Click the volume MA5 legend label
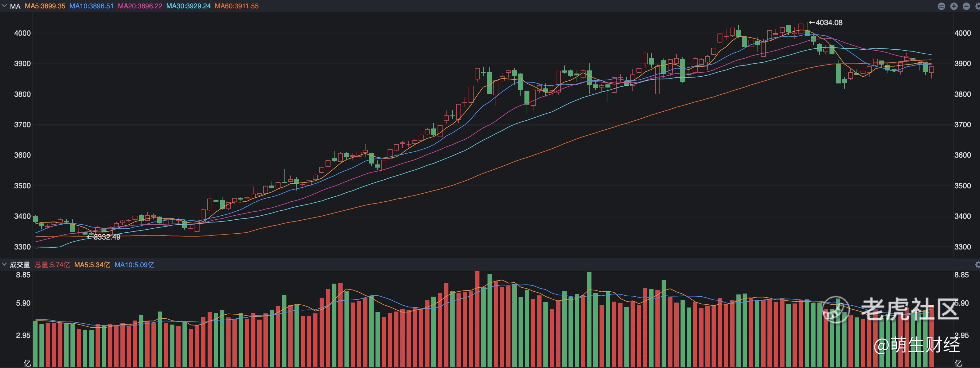Image resolution: width=980 pixels, height=368 pixels. pos(92,265)
